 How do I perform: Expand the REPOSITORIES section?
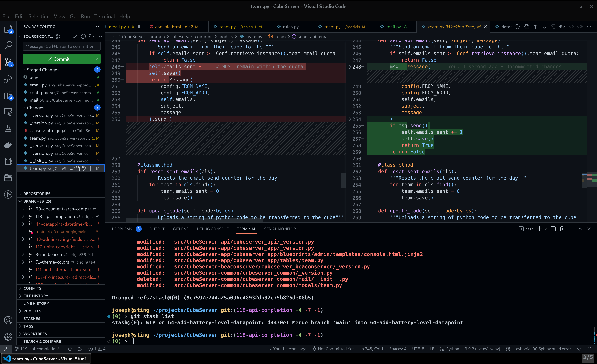37,194
